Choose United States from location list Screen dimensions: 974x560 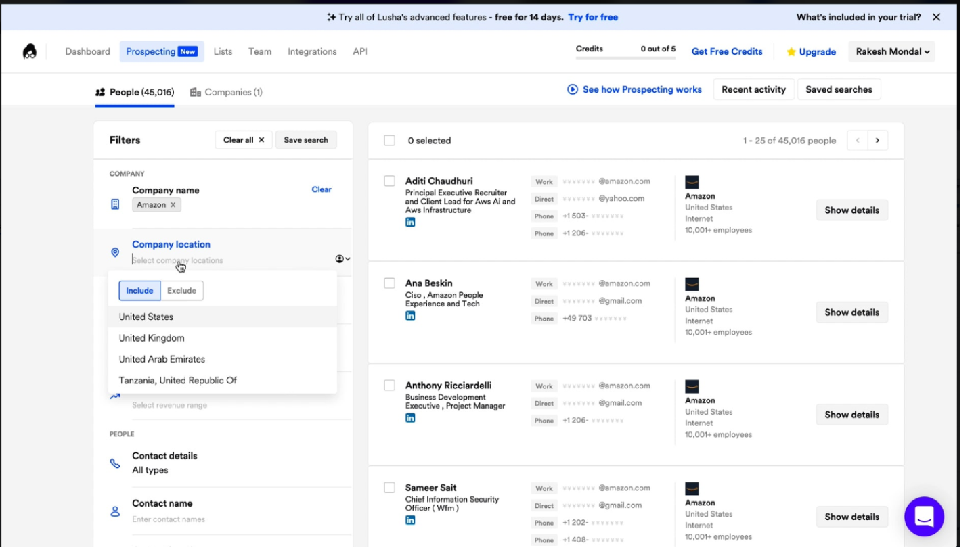(223, 317)
